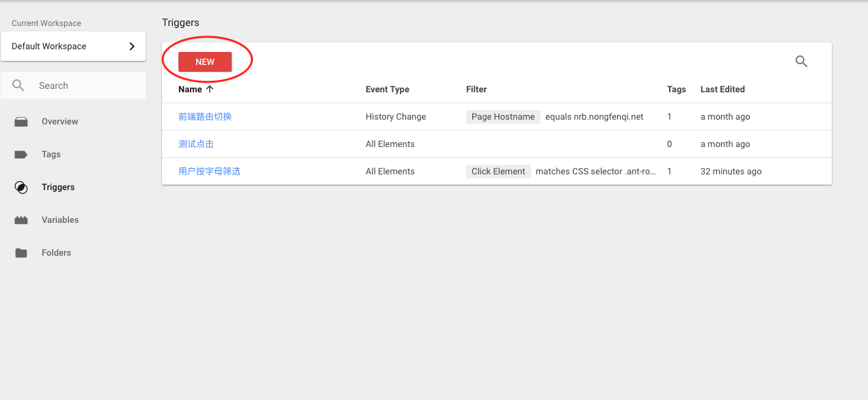Open Overview icon in sidebar
This screenshot has height=400, width=868.
pyautogui.click(x=21, y=122)
